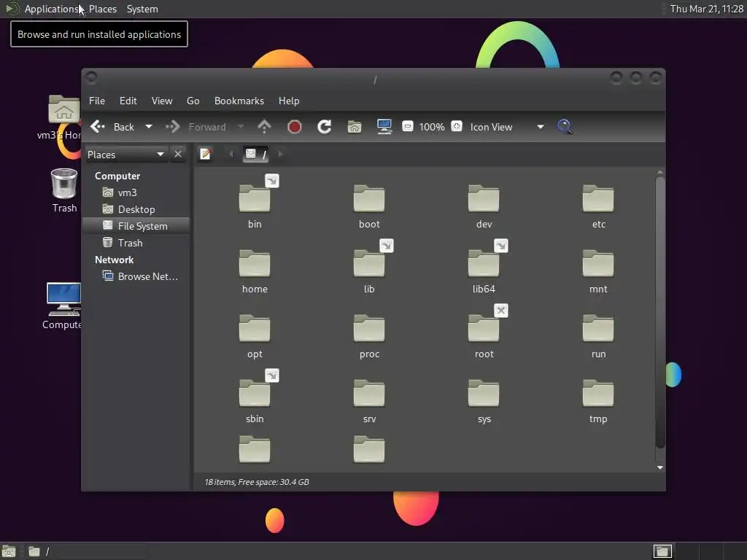Expand the Icon View mode dropdown
The width and height of the screenshot is (747, 560).
(541, 127)
